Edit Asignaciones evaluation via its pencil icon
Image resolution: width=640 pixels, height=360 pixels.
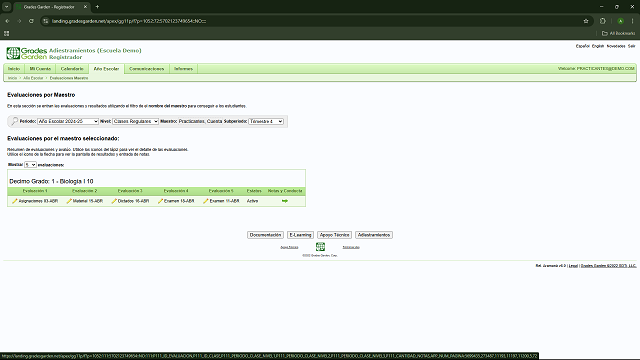pos(15,201)
